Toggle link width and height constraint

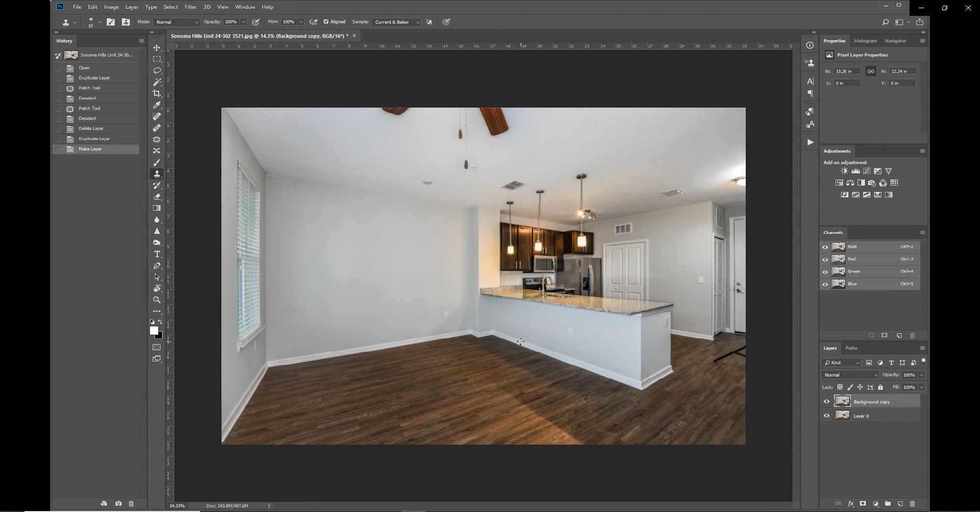[x=871, y=71]
